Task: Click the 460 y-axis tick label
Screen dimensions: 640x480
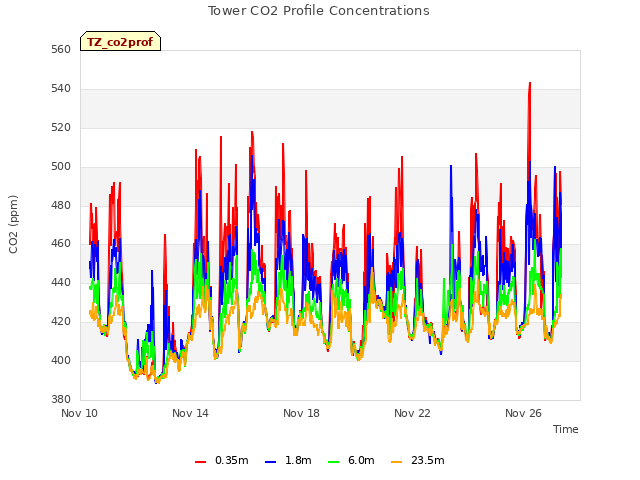Action: click(61, 244)
